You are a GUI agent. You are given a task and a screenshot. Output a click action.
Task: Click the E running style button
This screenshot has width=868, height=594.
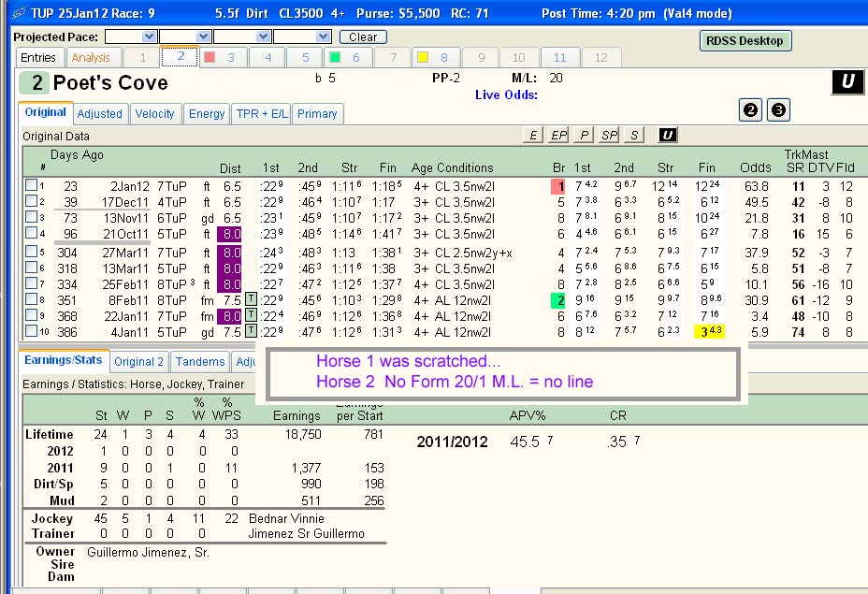[x=532, y=135]
